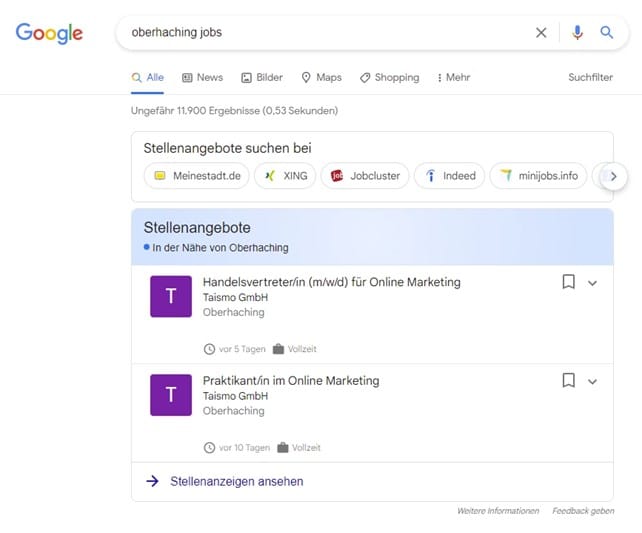Click the red Jobcluster logo icon
This screenshot has width=642, height=533.
coord(337,176)
